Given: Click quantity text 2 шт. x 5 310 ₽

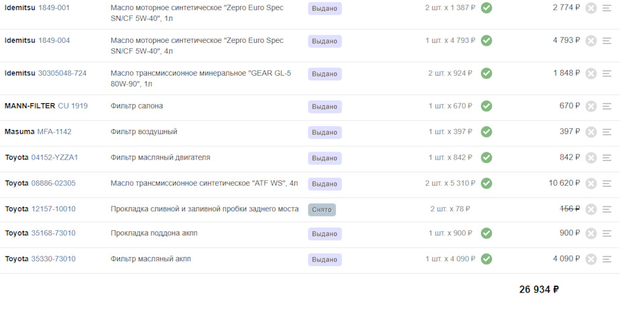Looking at the screenshot, I should (x=450, y=183).
